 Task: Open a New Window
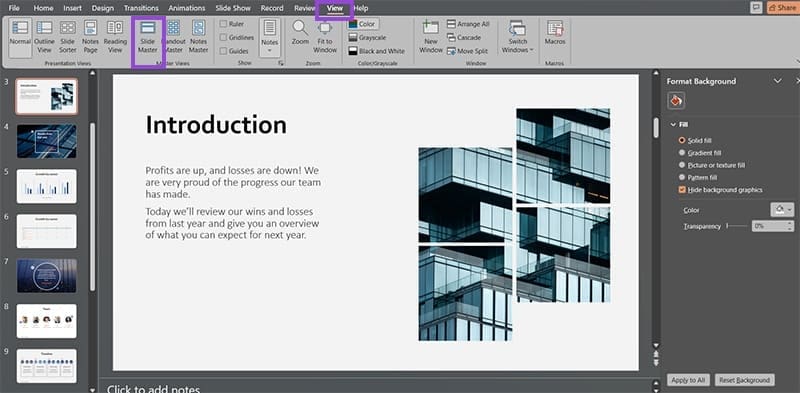[431, 37]
